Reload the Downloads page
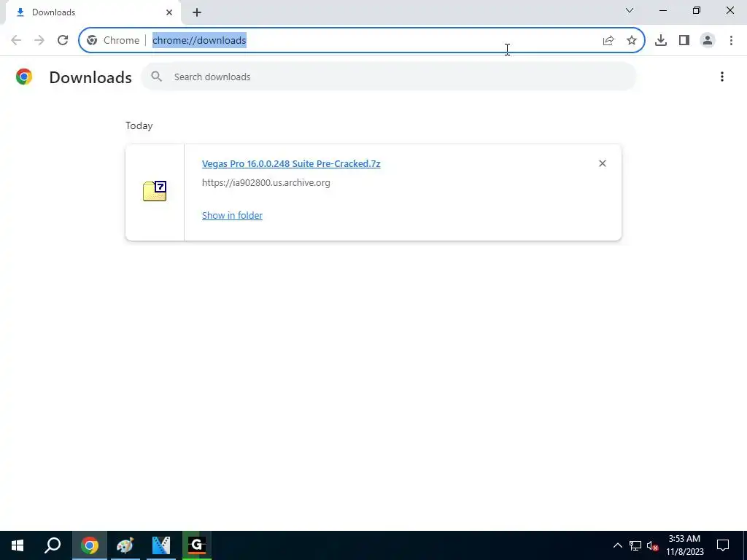The width and height of the screenshot is (747, 560). coord(63,41)
